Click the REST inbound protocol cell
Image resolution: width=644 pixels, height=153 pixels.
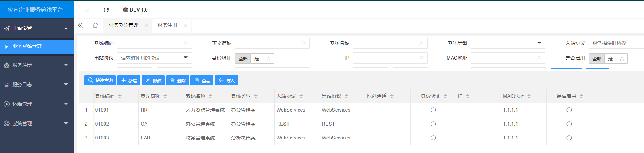[x=297, y=124]
